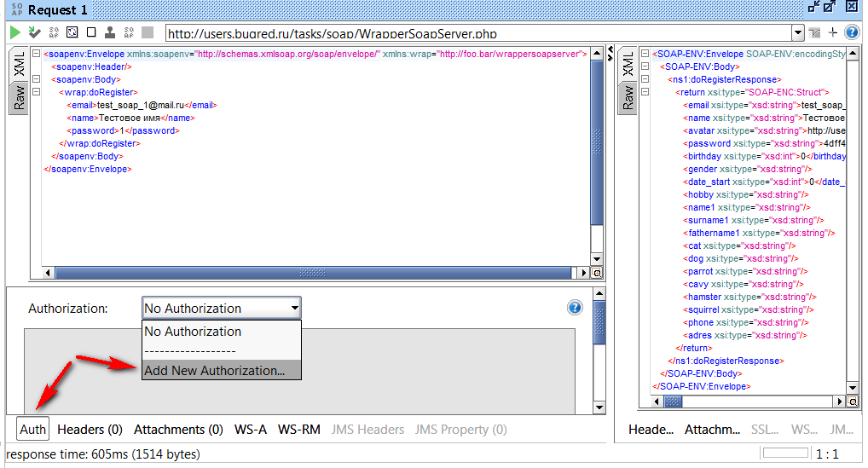
Task: Click the recreate request circular-arrows icon
Action: [72, 32]
